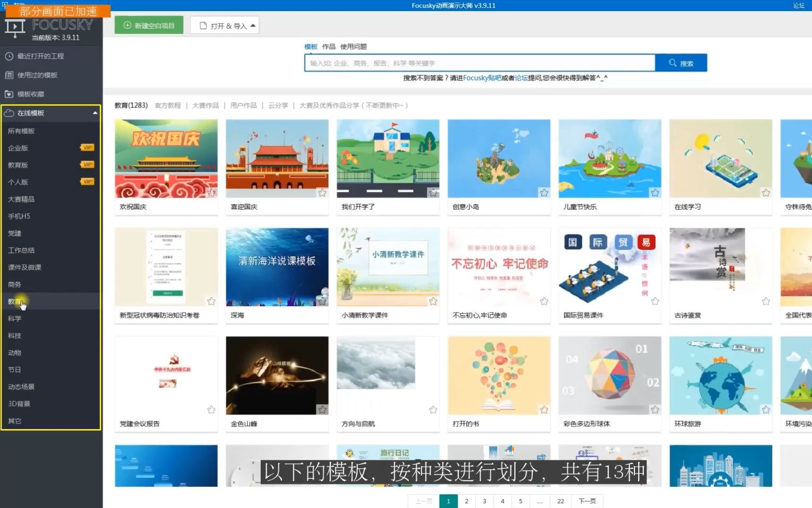
Task: Open the 最近打开的工程 clock icon
Action: (x=9, y=56)
